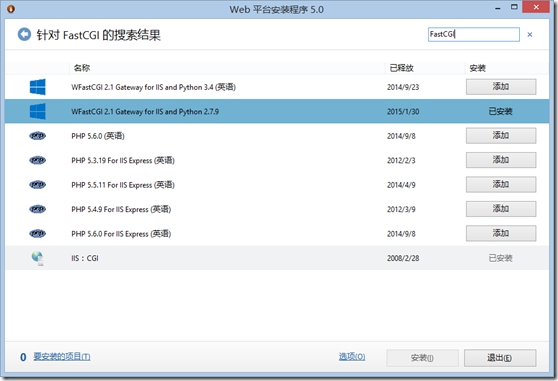Click the Windows icon for Python 2.7.9 gateway

pos(37,111)
